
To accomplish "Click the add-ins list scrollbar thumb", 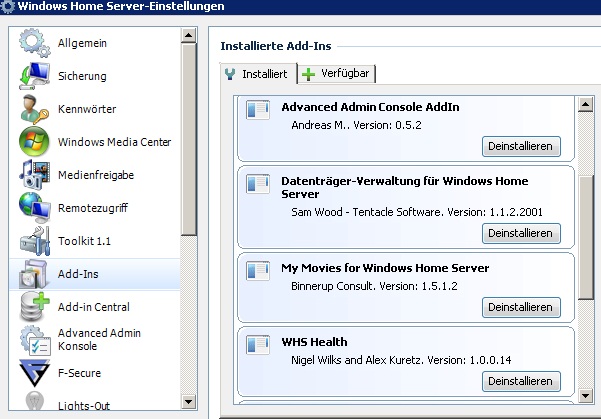I will click(x=585, y=237).
